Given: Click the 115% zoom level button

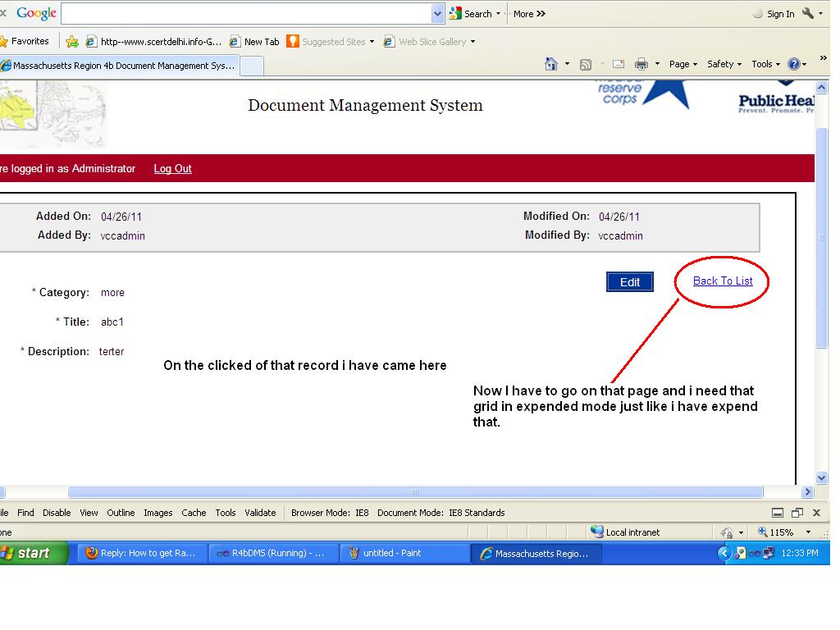Looking at the screenshot, I should tap(775, 532).
